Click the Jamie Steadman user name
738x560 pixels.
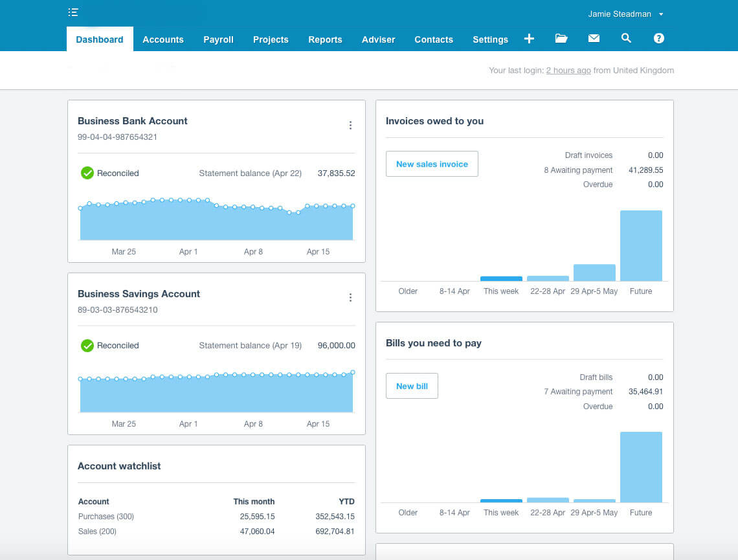620,14
